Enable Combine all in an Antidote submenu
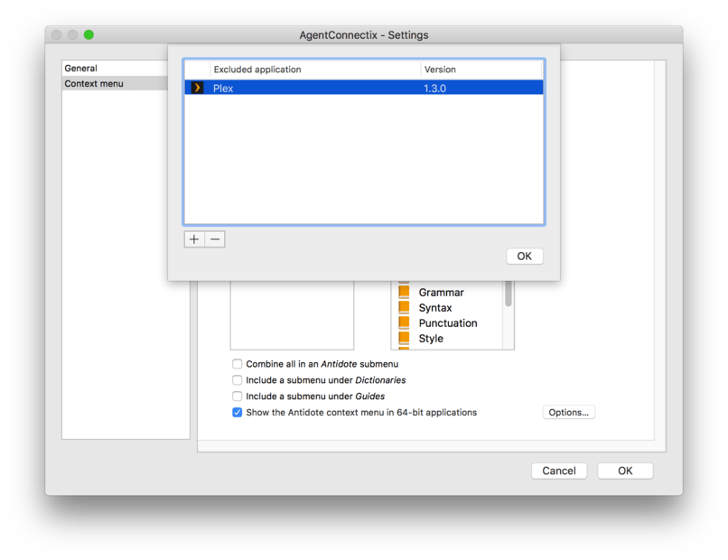 tap(238, 364)
